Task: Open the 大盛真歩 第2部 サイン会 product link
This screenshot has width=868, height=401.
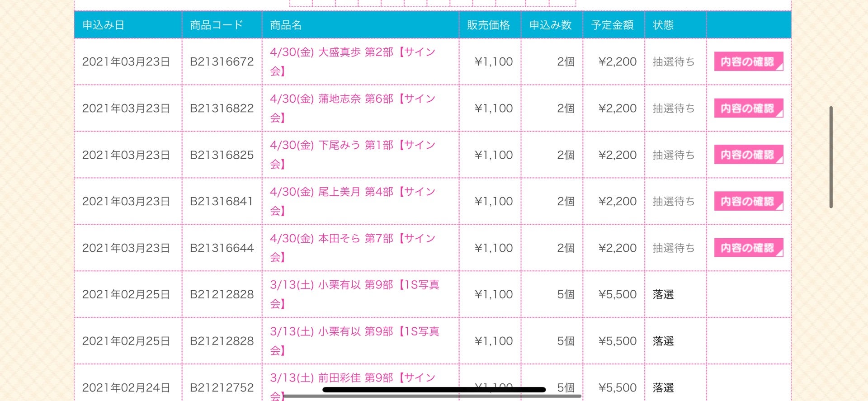Action: pyautogui.click(x=352, y=52)
